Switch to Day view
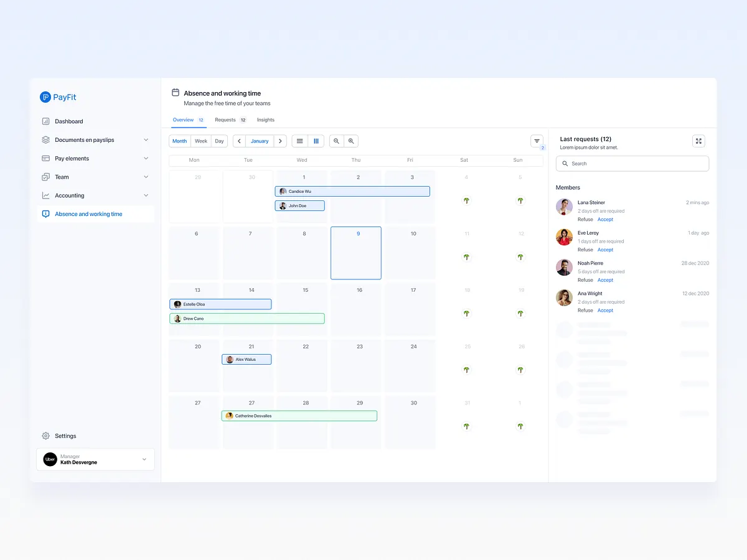Screen dimensions: 747x560 (219, 141)
